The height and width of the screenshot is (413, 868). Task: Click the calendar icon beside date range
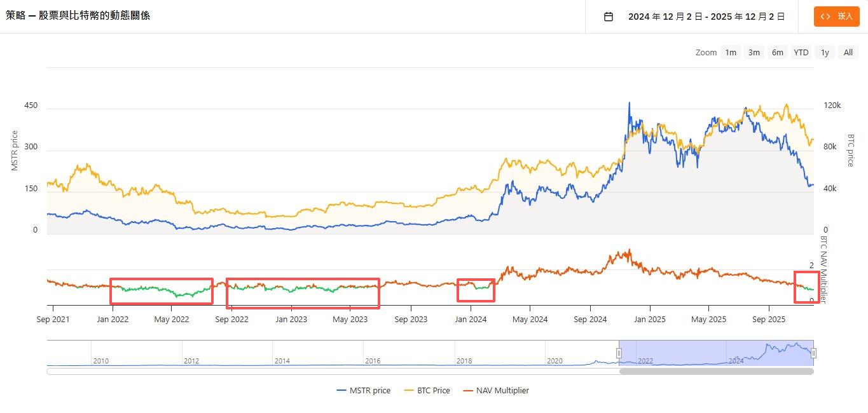[x=609, y=17]
